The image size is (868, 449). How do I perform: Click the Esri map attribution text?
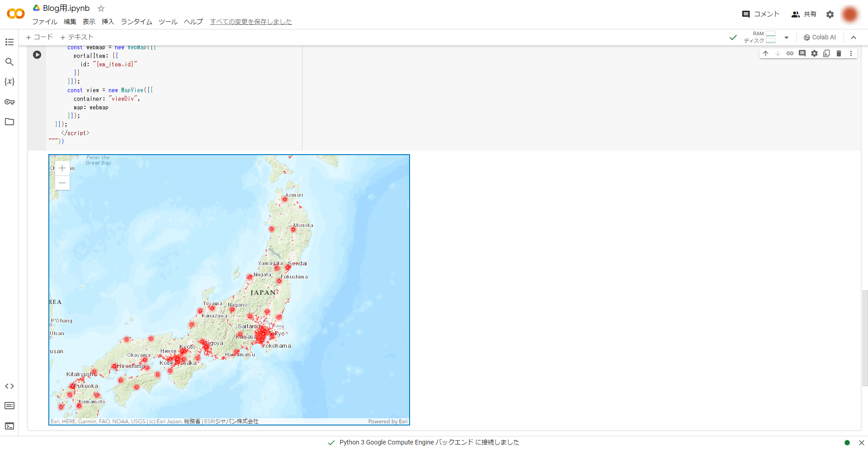click(x=155, y=421)
